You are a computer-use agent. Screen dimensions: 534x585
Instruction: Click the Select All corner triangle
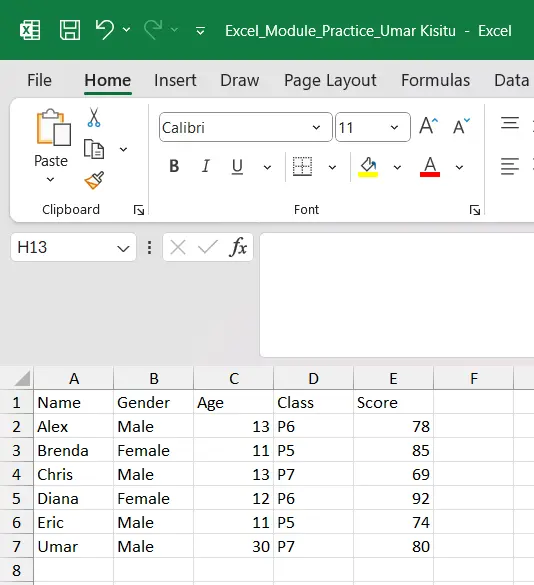[x=22, y=378]
